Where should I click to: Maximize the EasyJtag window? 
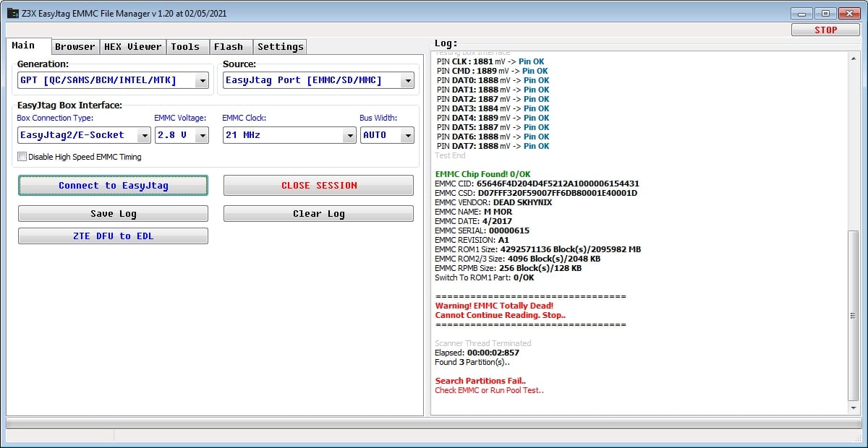point(825,13)
